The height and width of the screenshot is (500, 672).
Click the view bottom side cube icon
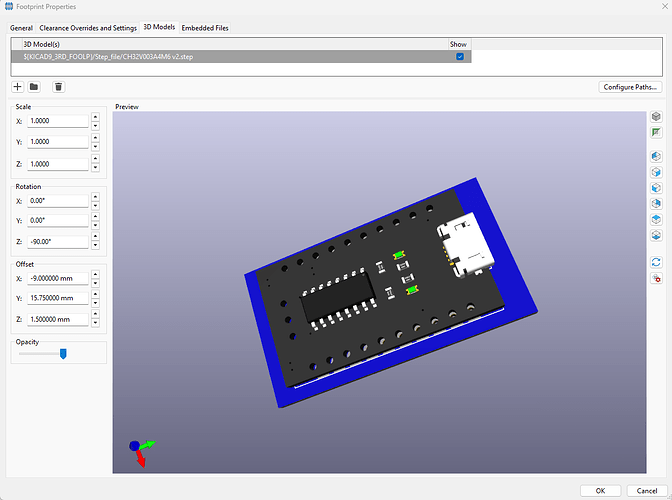point(656,235)
